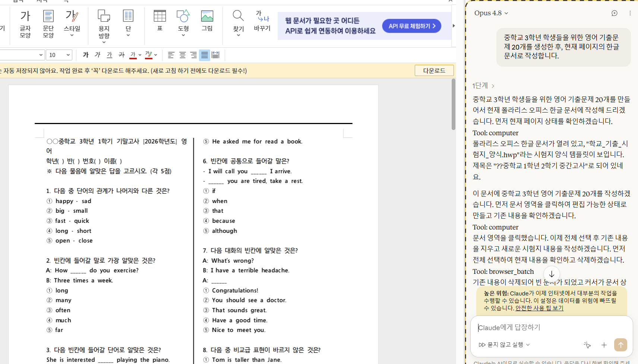The height and width of the screenshot is (364, 638).
Task: Align the paragraph left
Action: 171,55
